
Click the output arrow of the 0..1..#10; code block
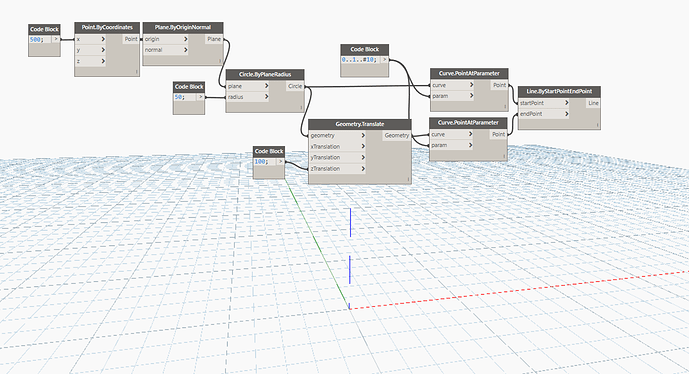[x=384, y=60]
